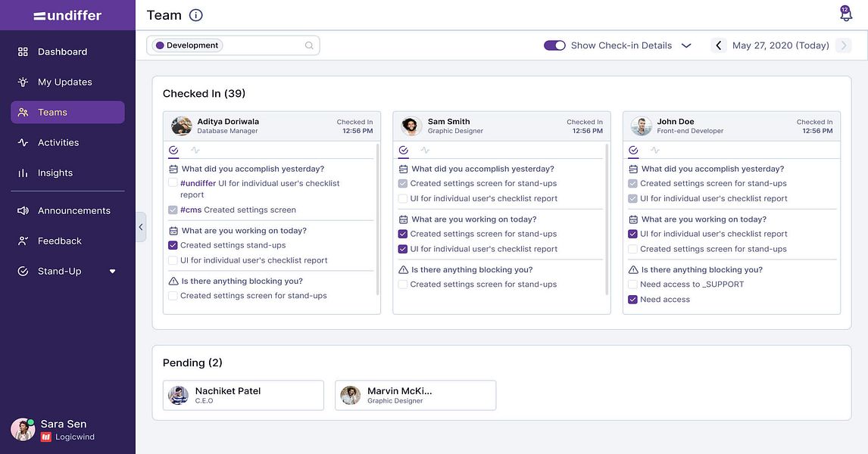This screenshot has height=454, width=868.
Task: Click Sara Sen's profile avatar
Action: click(x=23, y=430)
